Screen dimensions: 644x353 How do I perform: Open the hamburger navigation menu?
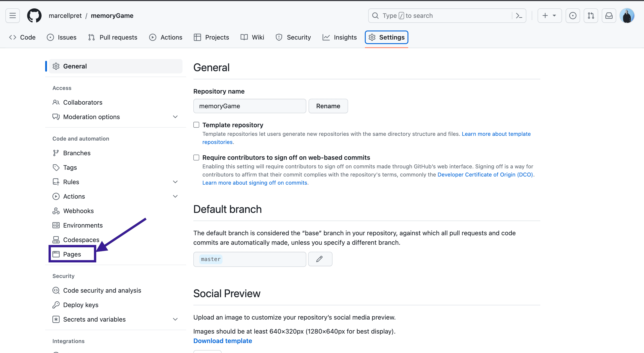pos(12,16)
